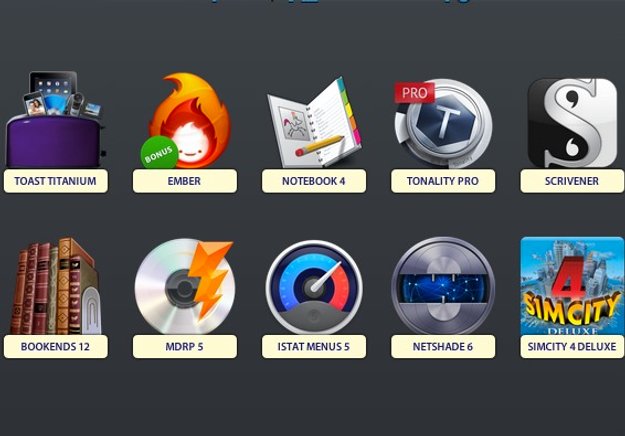Click the MDRP 5 disc with lightning icon

185,286
